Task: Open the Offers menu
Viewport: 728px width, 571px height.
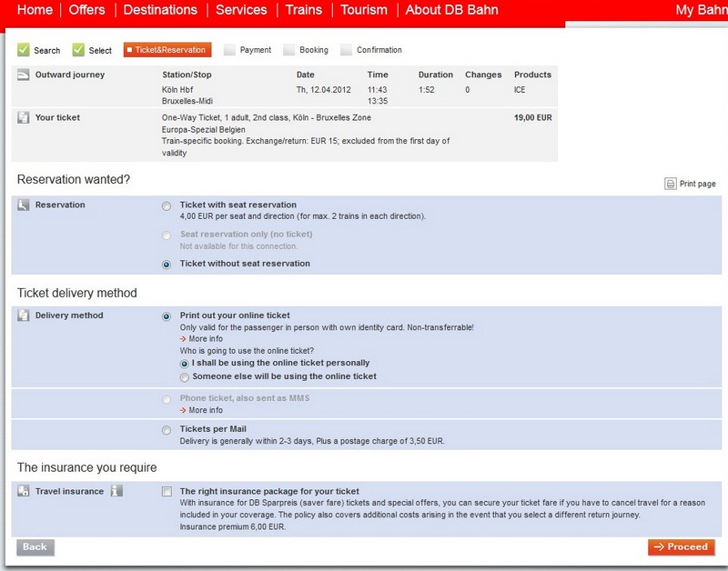Action: pos(86,10)
